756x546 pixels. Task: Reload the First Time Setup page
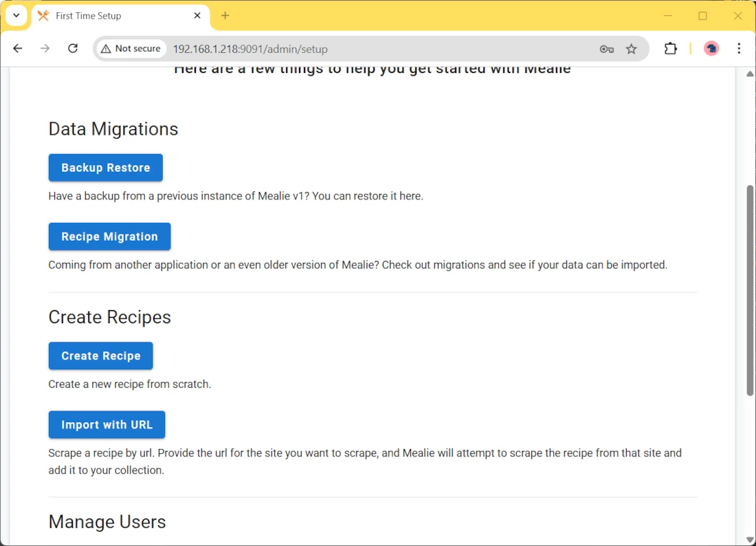(73, 49)
